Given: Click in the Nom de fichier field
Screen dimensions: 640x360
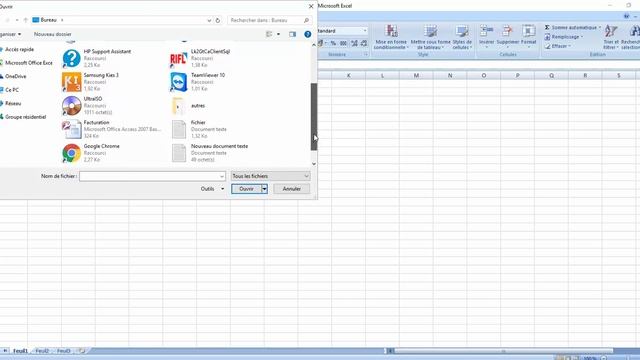Looking at the screenshot, I should (149, 176).
